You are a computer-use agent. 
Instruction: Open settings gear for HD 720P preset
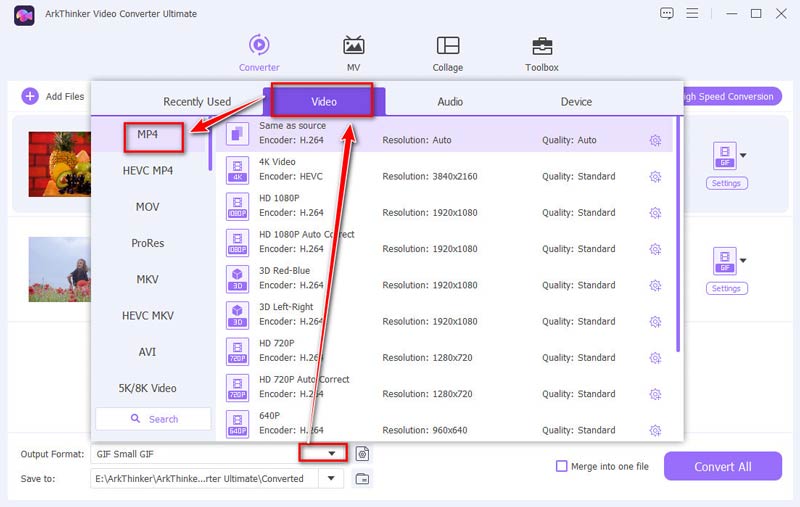point(655,358)
